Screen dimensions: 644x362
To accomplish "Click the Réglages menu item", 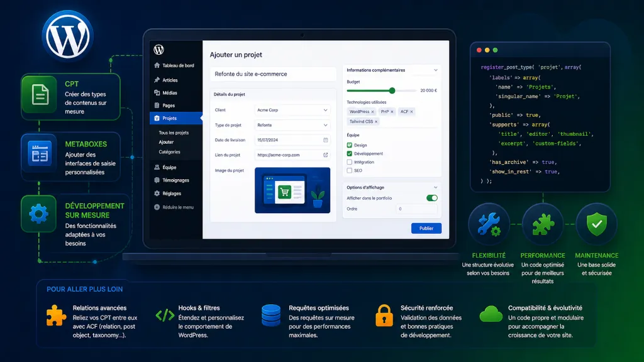I will pos(176,194).
